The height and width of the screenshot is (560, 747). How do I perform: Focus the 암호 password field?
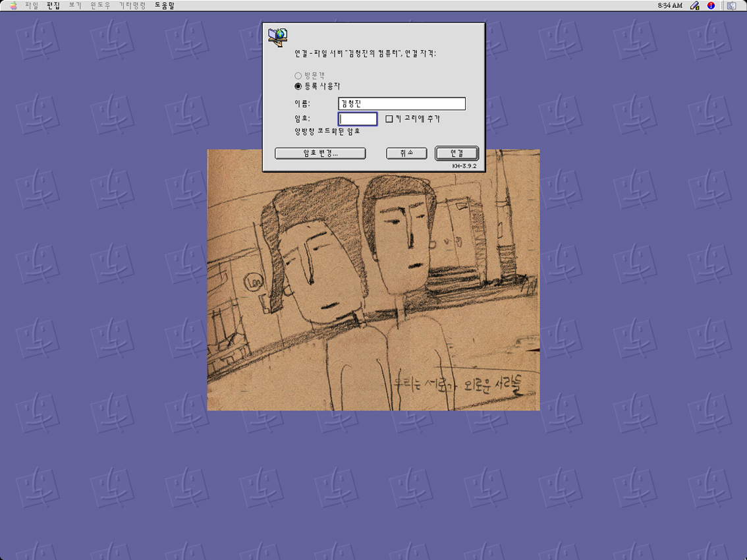click(x=358, y=119)
